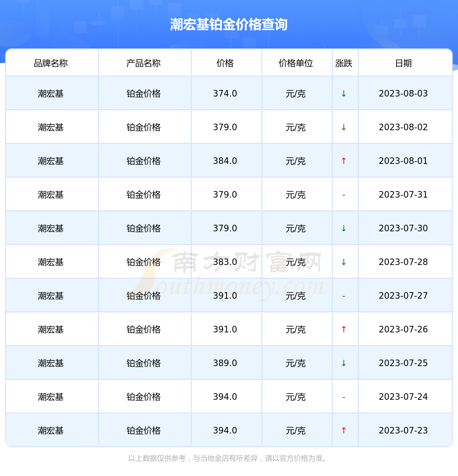Select the price 394.0 for 2023-07-23

pyautogui.click(x=225, y=431)
